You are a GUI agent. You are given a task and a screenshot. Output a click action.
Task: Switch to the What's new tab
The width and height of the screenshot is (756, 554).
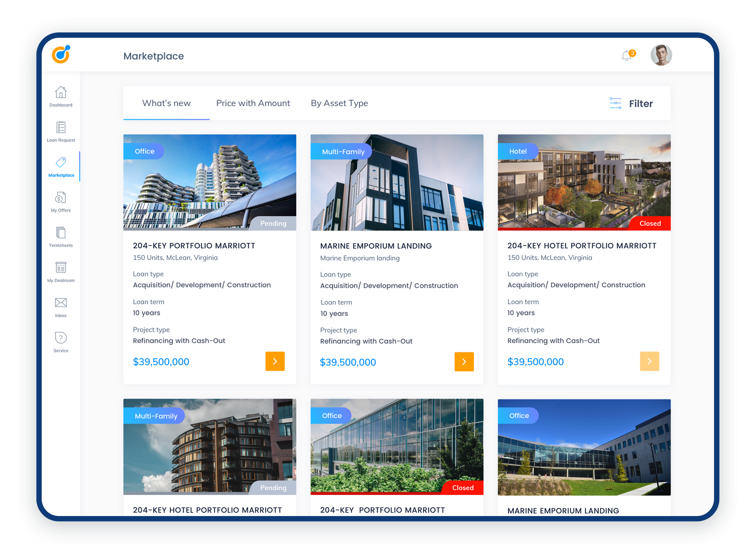pos(166,103)
